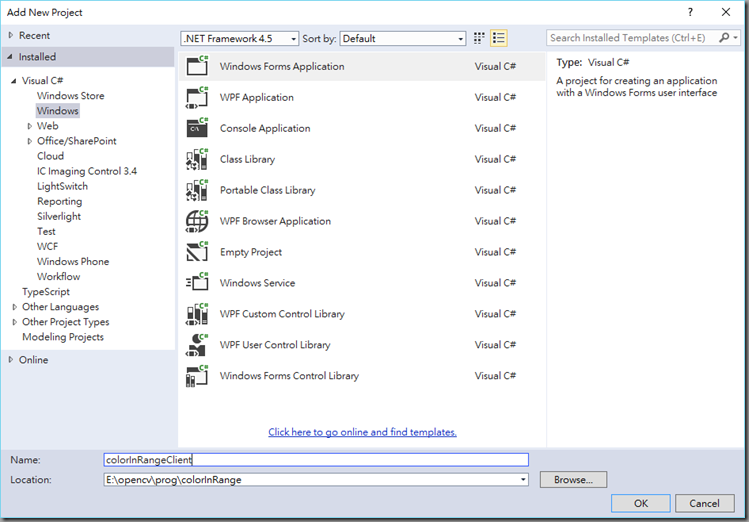The height and width of the screenshot is (522, 749).
Task: Select the Empty Project template name
Action: [x=251, y=252]
